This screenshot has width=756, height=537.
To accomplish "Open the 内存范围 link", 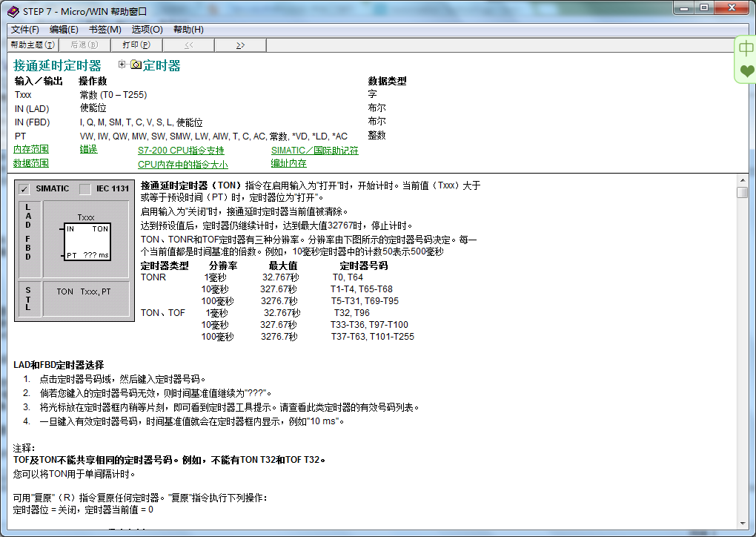I will click(31, 150).
